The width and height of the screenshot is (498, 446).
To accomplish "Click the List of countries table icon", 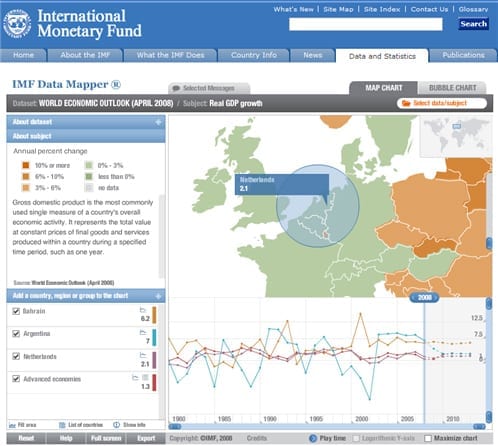I will pos(62,425).
